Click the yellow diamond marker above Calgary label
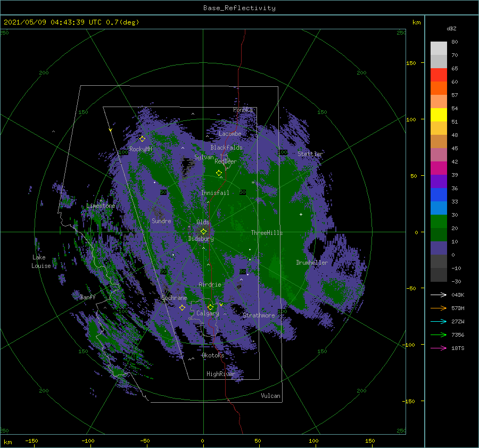 tap(210, 307)
